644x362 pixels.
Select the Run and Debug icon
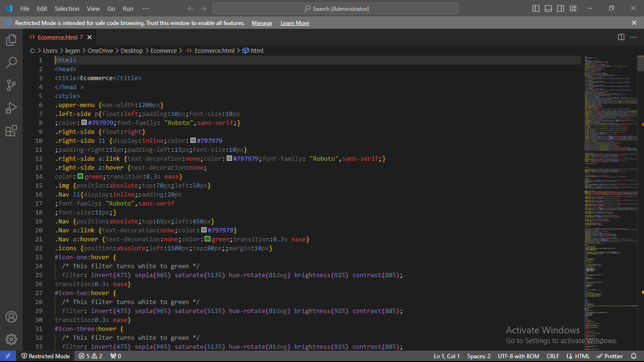(11, 108)
